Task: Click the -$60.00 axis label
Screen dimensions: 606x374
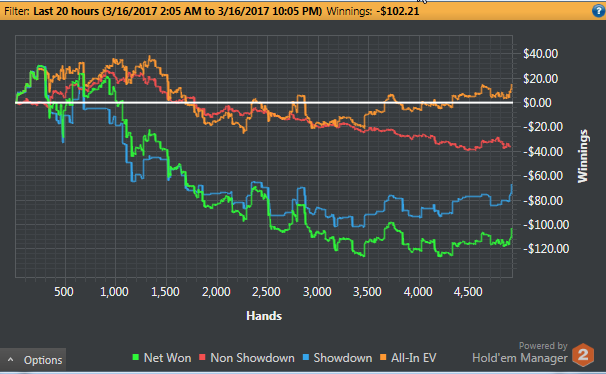Action: [543, 176]
